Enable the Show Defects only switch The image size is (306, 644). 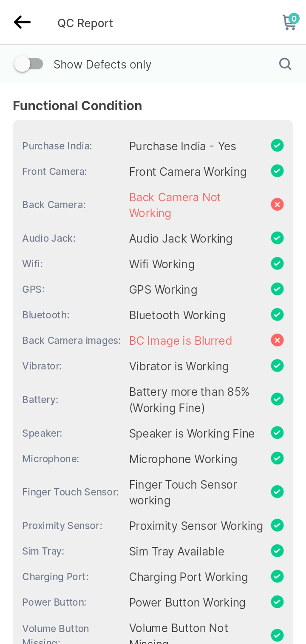pyautogui.click(x=28, y=64)
